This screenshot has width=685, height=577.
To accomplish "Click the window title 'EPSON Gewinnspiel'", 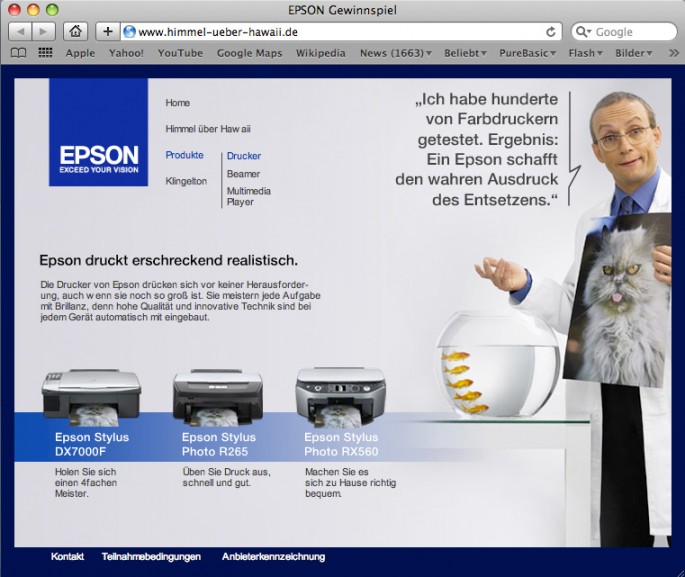I will 342,10.
